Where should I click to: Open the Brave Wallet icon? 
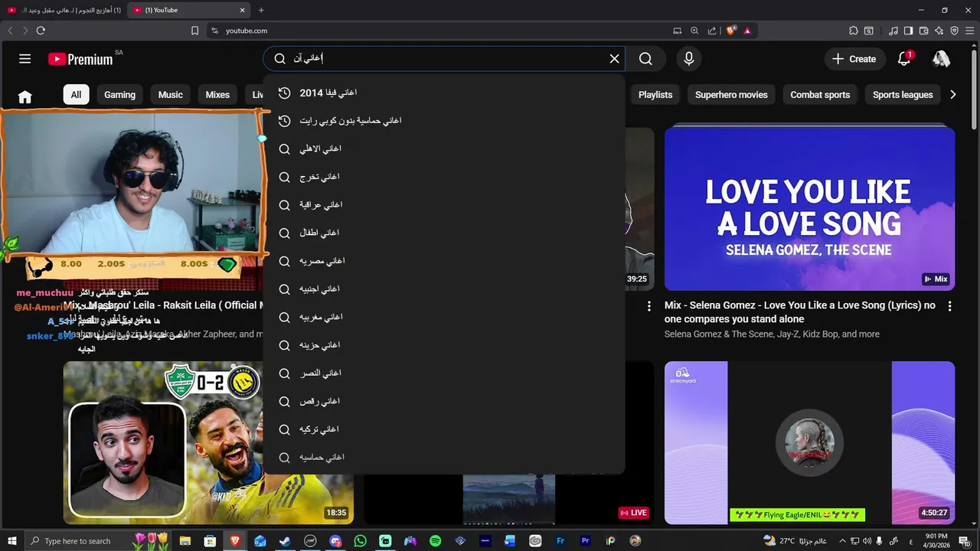pos(924,31)
